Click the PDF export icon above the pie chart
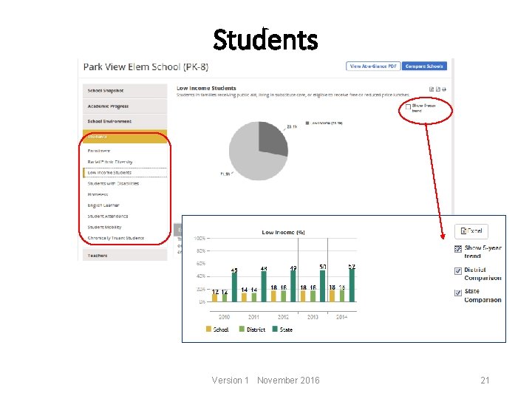The height and width of the screenshot is (399, 532). 437,89
